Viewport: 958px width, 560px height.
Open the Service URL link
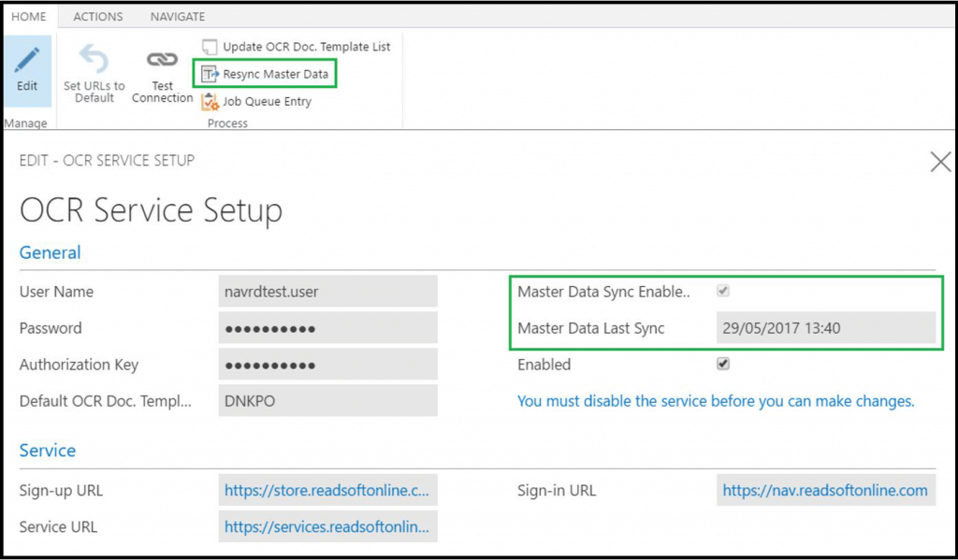327,527
